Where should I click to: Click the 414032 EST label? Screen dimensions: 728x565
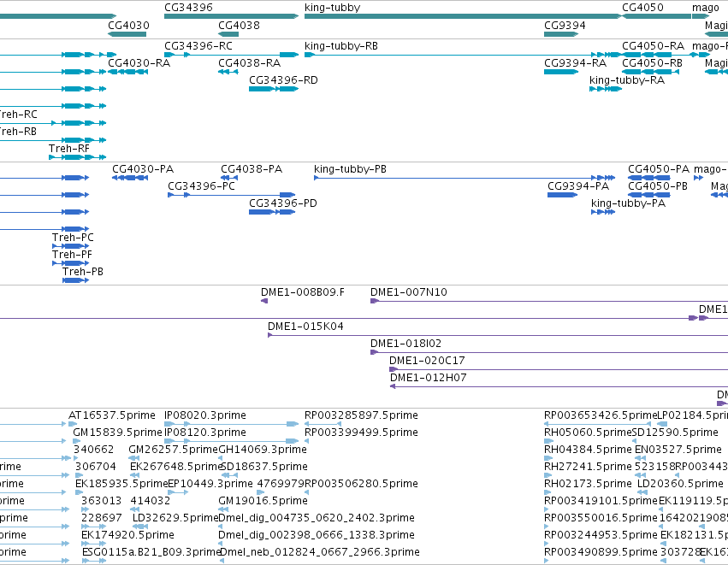point(151,501)
